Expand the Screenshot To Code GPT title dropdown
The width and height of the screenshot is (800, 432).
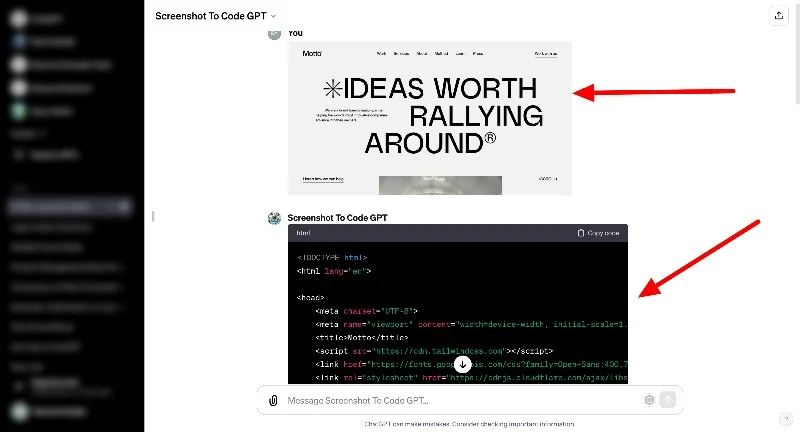click(274, 16)
